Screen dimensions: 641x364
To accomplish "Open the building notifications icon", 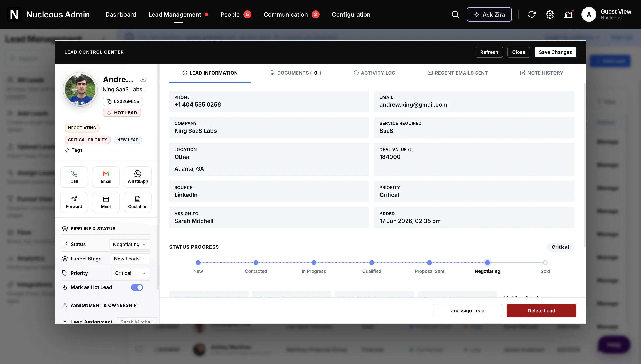I will tap(568, 15).
